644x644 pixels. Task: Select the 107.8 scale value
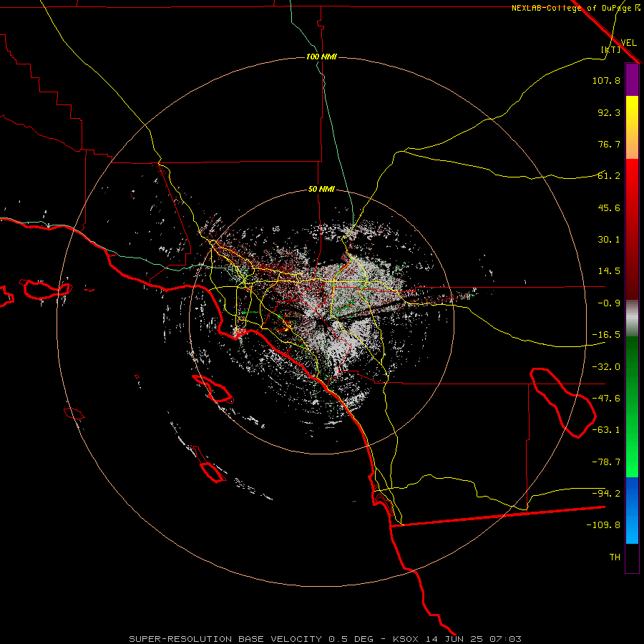[606, 80]
